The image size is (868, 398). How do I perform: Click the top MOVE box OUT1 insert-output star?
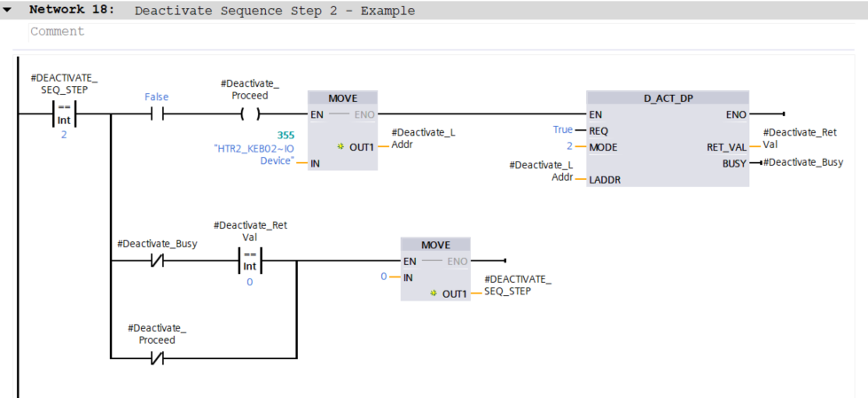point(341,147)
